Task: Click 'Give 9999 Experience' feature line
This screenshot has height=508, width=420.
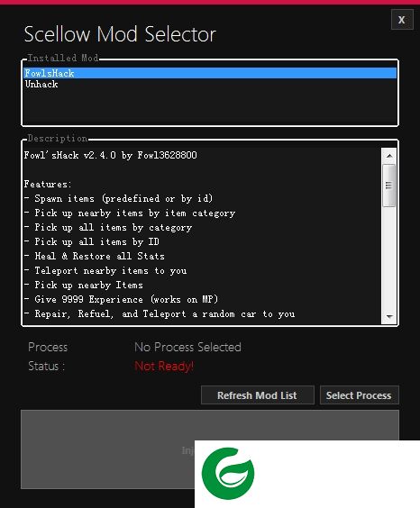Action: [121, 299]
